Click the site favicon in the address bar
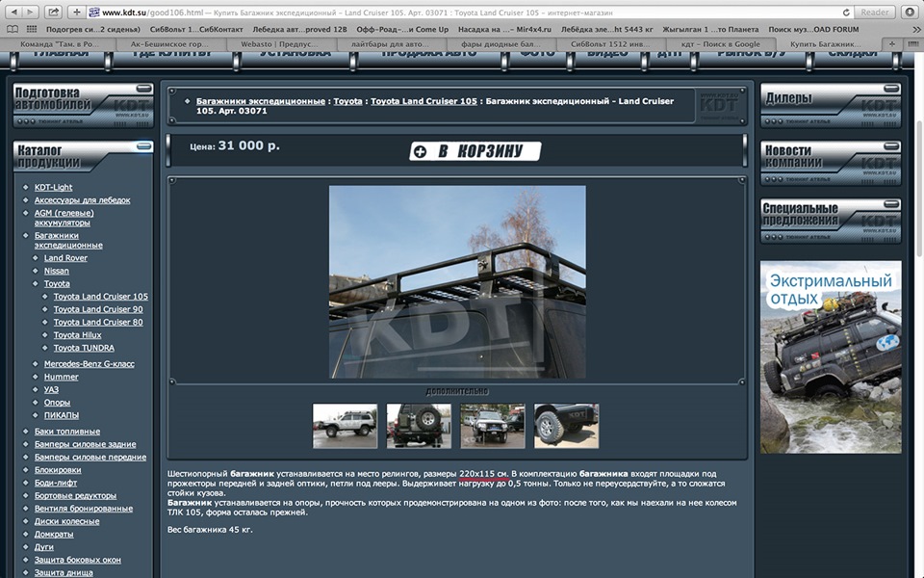924x578 pixels. [x=93, y=12]
